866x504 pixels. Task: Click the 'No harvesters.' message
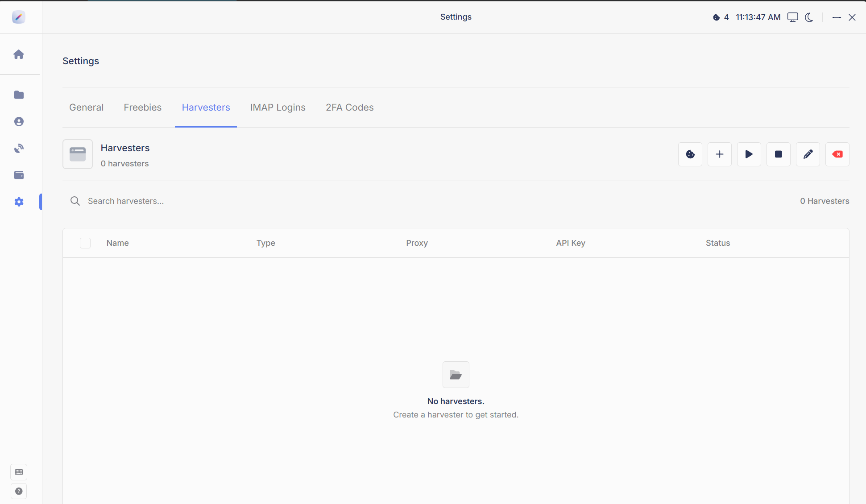(456, 401)
